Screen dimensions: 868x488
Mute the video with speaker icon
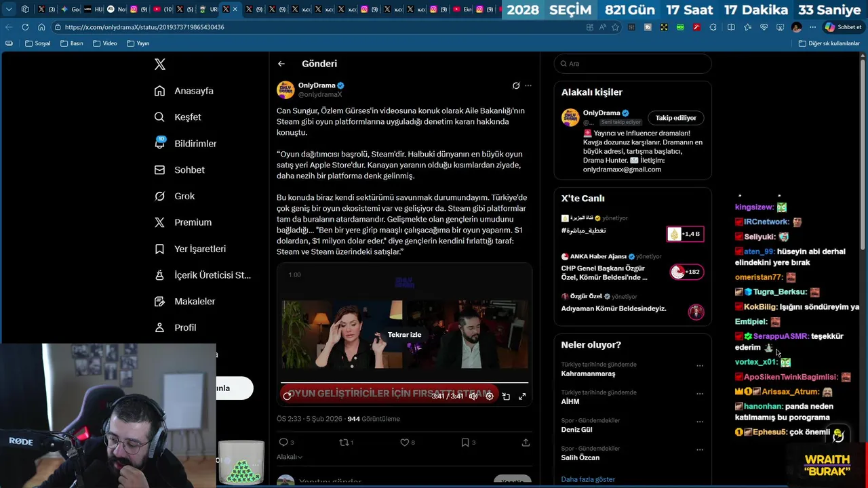tap(473, 396)
